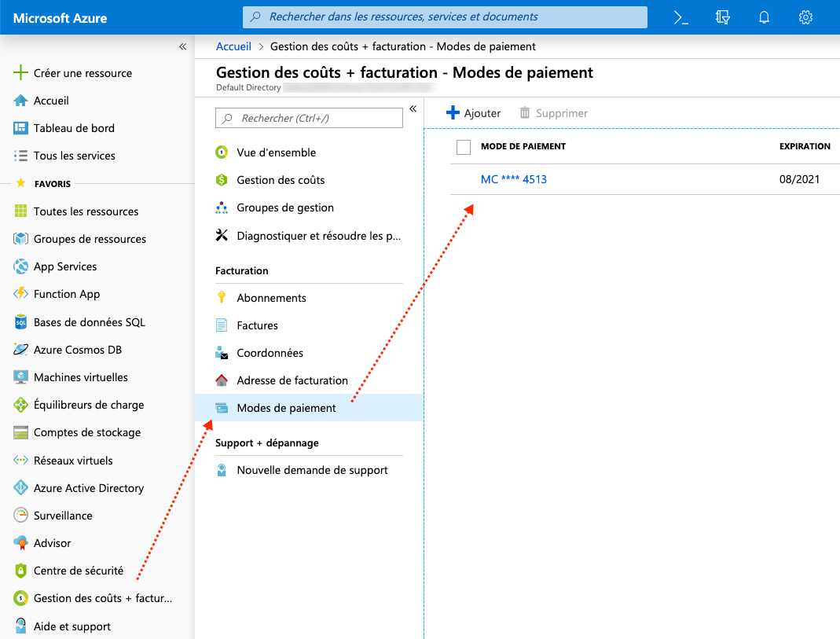The image size is (840, 639).
Task: Click the Gestion des coûts dollar hexagon icon
Action: (x=222, y=180)
